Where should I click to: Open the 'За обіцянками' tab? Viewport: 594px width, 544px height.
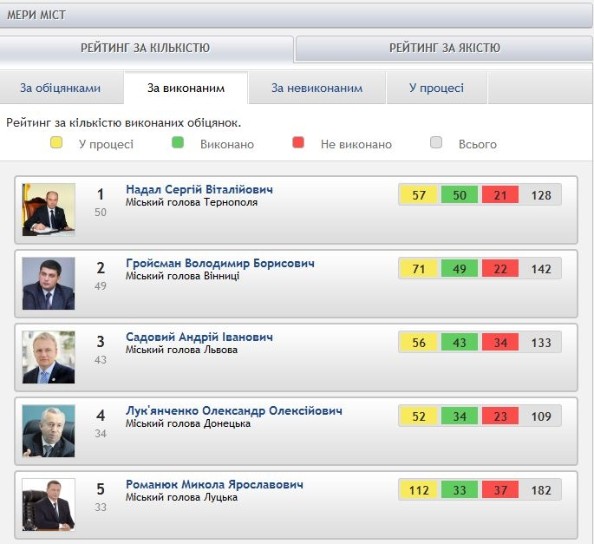click(61, 88)
